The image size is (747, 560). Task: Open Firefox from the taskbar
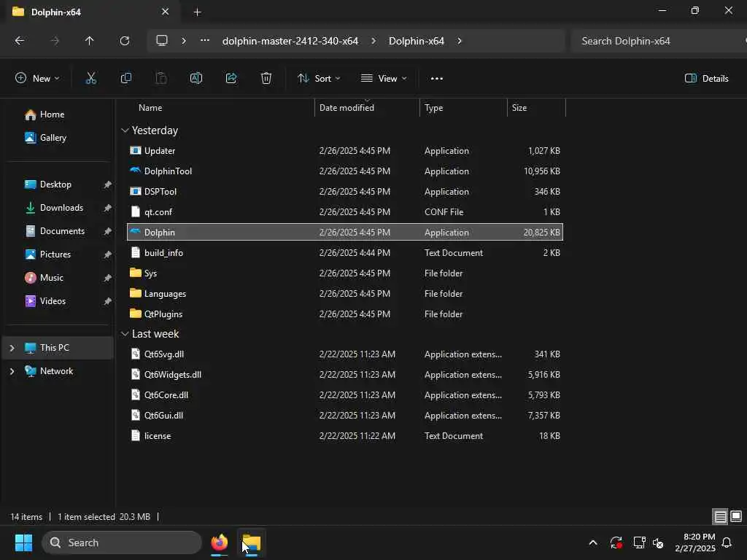[219, 542]
